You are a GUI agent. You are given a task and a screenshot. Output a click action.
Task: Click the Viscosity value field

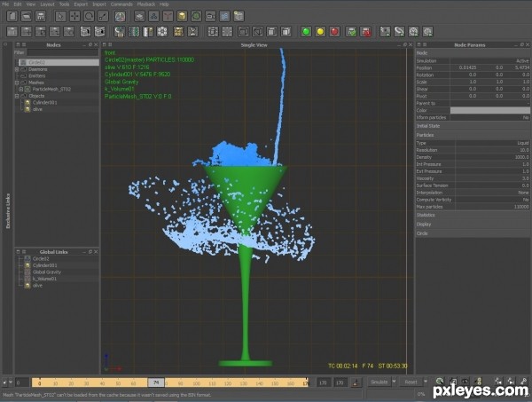pos(493,178)
